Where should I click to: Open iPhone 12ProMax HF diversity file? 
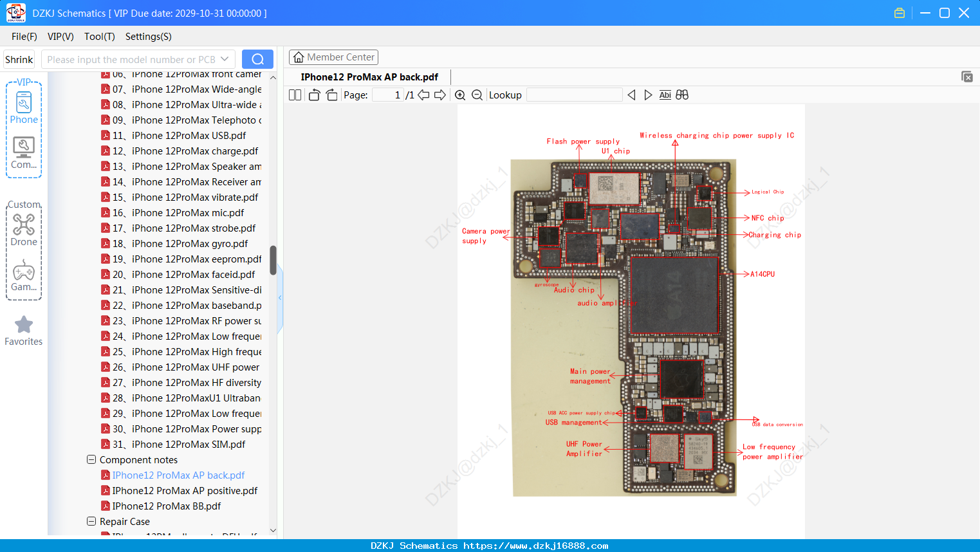pos(181,383)
